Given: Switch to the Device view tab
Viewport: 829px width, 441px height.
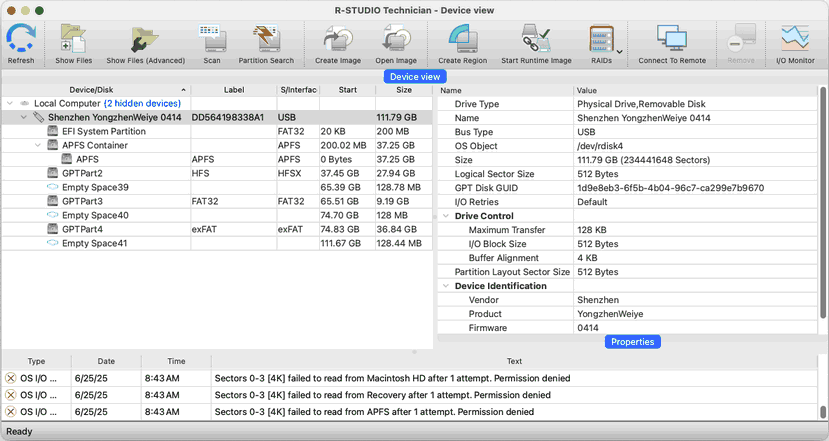Looking at the screenshot, I should click(415, 77).
